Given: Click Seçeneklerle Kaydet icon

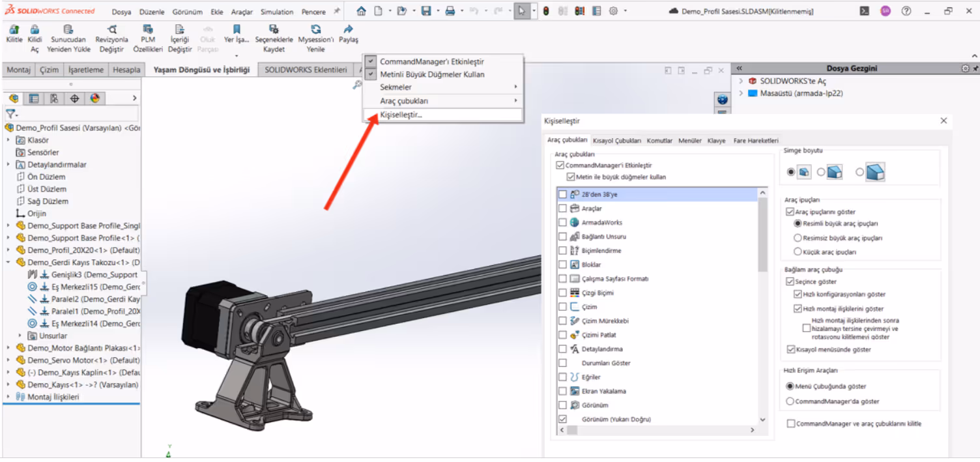Looking at the screenshot, I should (274, 29).
